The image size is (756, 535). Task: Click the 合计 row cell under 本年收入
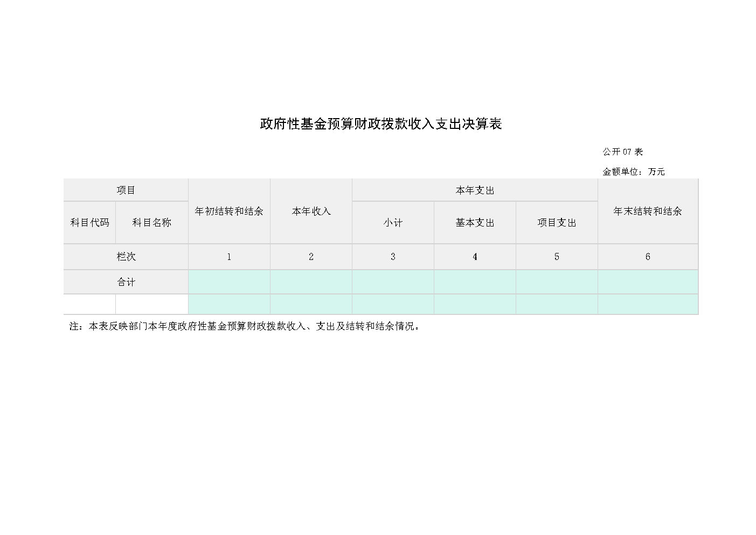click(311, 282)
